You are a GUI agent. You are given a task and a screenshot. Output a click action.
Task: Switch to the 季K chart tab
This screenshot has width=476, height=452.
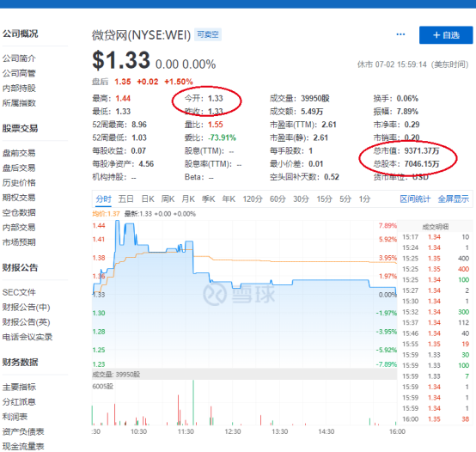click(x=209, y=199)
